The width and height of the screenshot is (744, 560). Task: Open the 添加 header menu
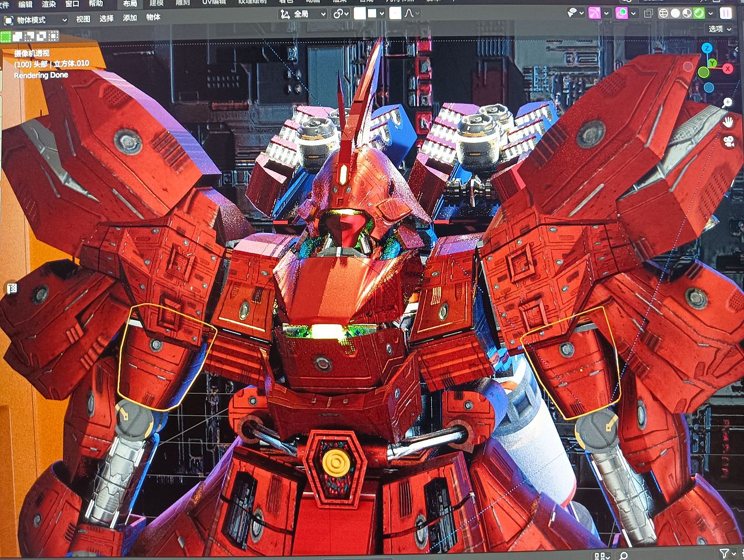coord(130,18)
